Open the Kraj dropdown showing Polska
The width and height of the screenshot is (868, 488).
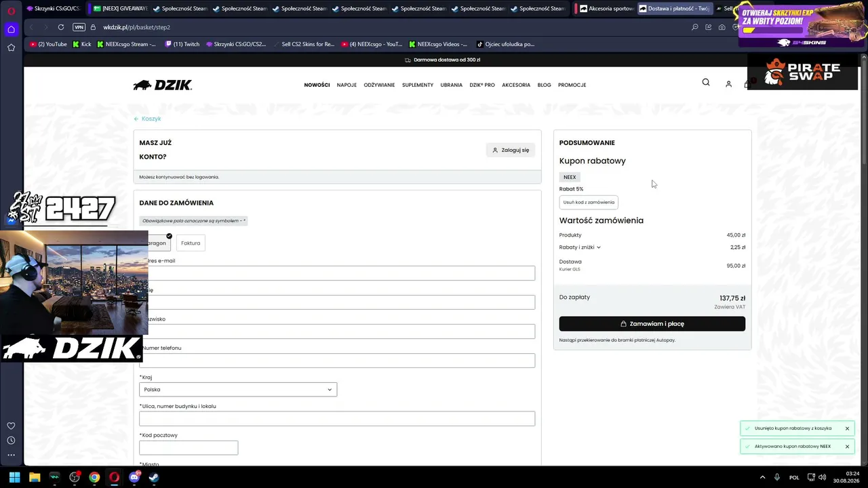coord(238,390)
